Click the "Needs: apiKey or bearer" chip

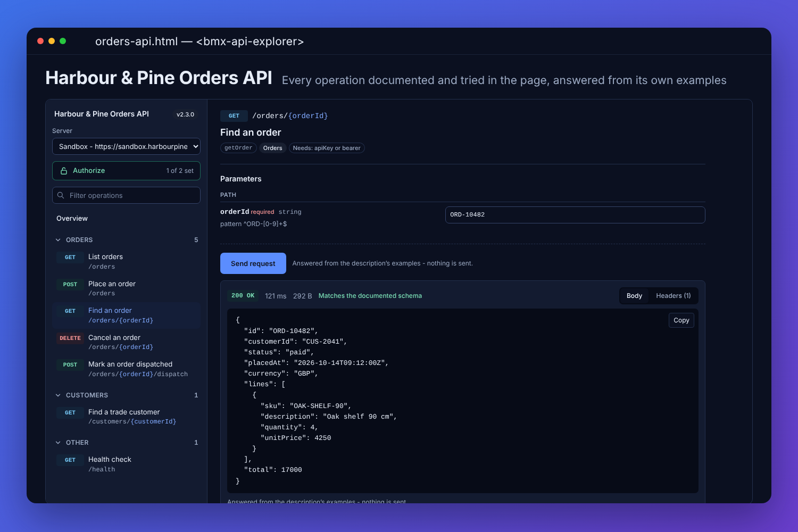click(327, 148)
